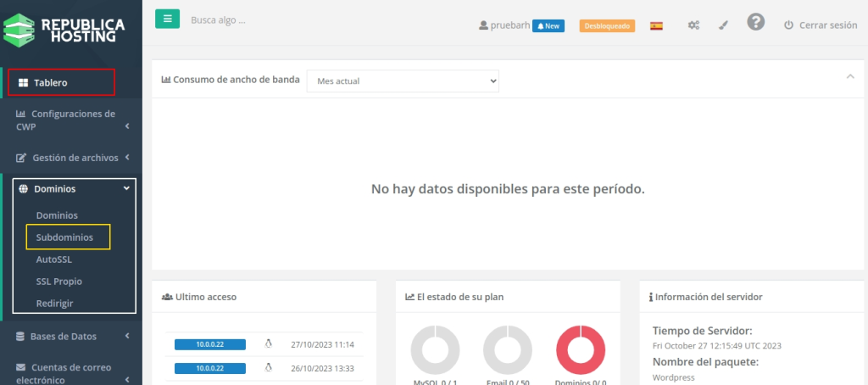Select Subdominios from the sidebar
Screen dimensions: 868x385
(x=64, y=237)
